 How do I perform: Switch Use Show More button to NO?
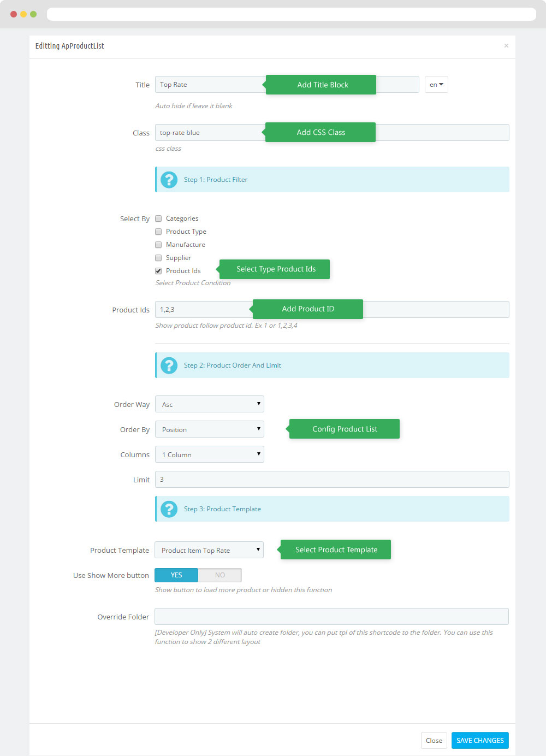[x=220, y=575]
